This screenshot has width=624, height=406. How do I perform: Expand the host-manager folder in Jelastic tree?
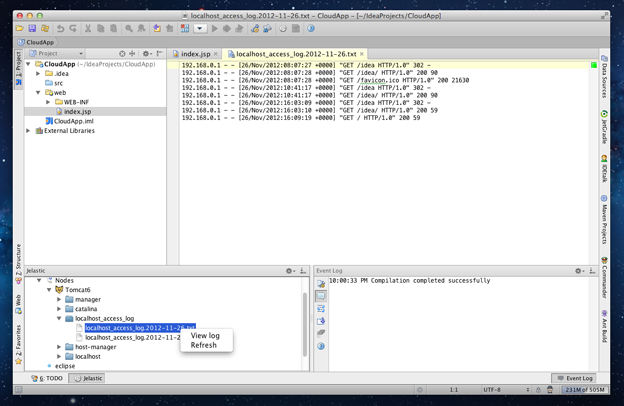(x=59, y=347)
